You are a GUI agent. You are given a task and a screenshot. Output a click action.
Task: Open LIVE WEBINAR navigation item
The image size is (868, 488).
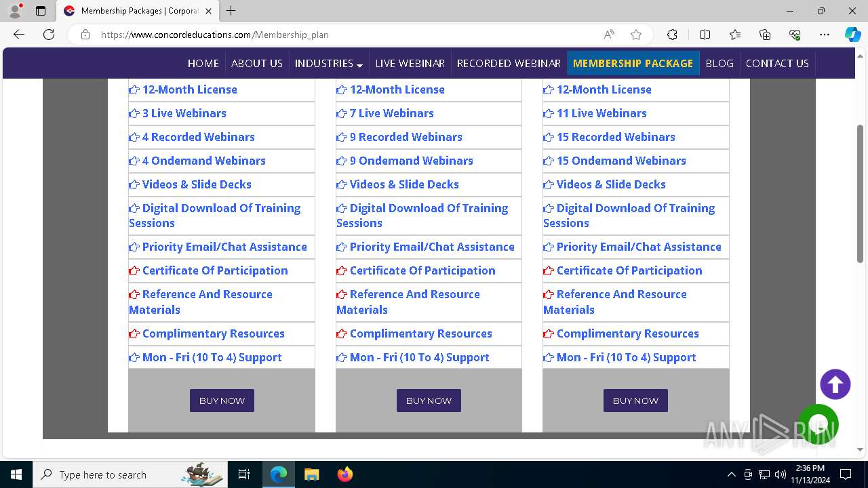point(410,63)
